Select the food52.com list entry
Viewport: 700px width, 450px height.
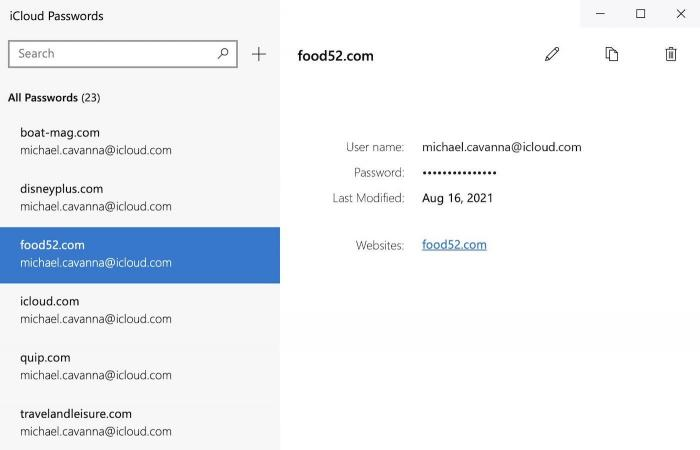pos(140,254)
